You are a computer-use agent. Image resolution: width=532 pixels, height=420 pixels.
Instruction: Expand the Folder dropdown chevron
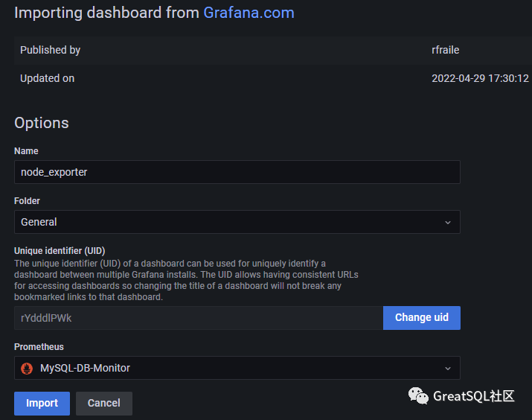[x=448, y=223]
